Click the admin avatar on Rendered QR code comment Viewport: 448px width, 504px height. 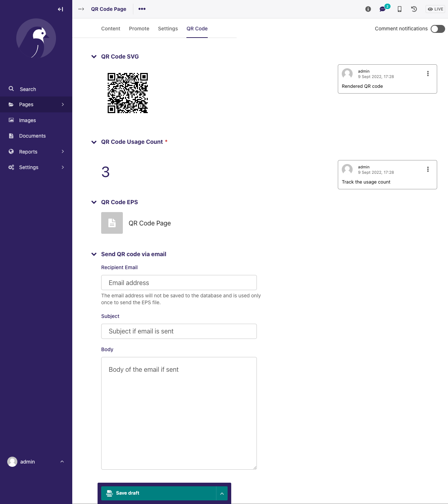click(347, 74)
